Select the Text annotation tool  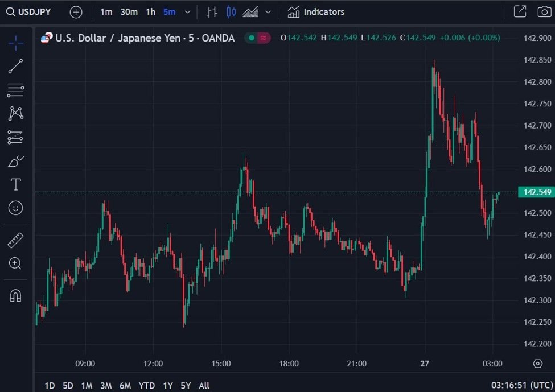15,184
